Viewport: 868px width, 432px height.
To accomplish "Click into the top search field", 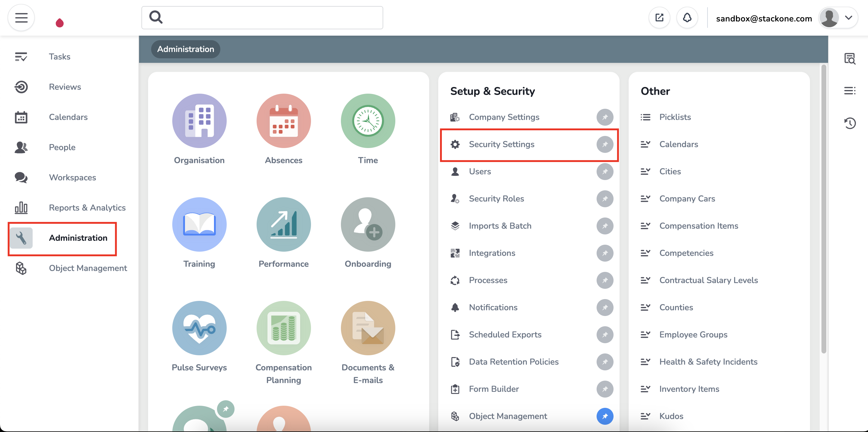I will pos(270,18).
